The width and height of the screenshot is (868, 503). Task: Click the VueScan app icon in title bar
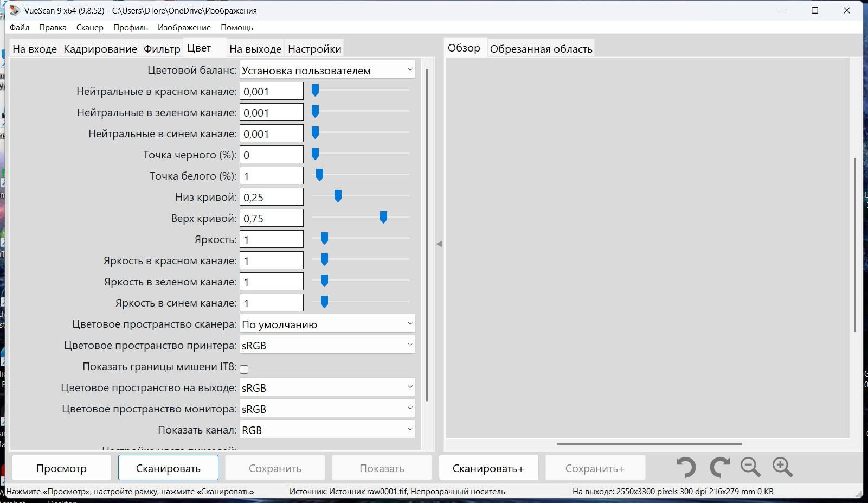[x=15, y=10]
